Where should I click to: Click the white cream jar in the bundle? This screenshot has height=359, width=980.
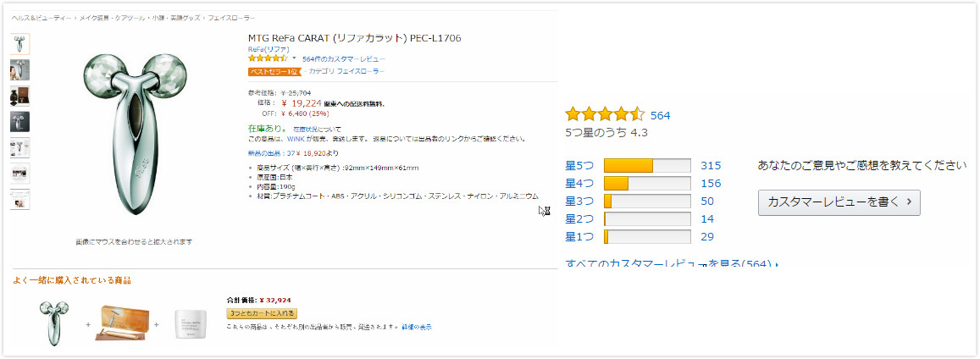pyautogui.click(x=189, y=324)
